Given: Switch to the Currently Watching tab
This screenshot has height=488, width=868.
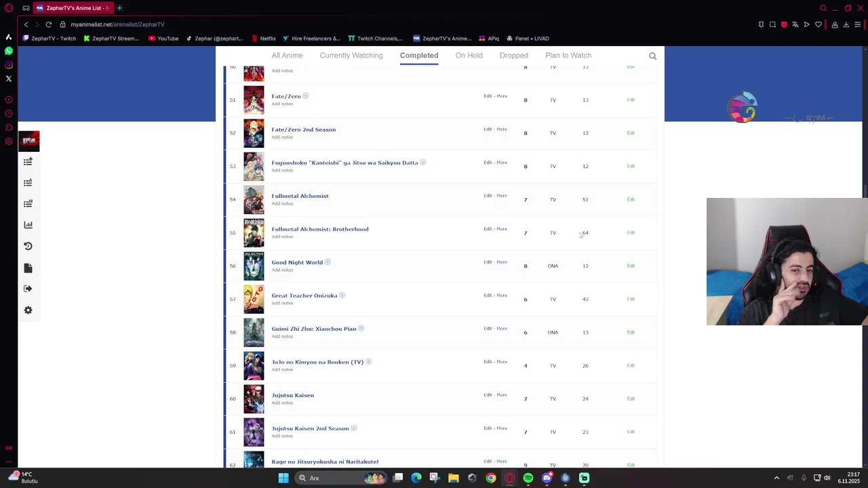Looking at the screenshot, I should click(351, 56).
